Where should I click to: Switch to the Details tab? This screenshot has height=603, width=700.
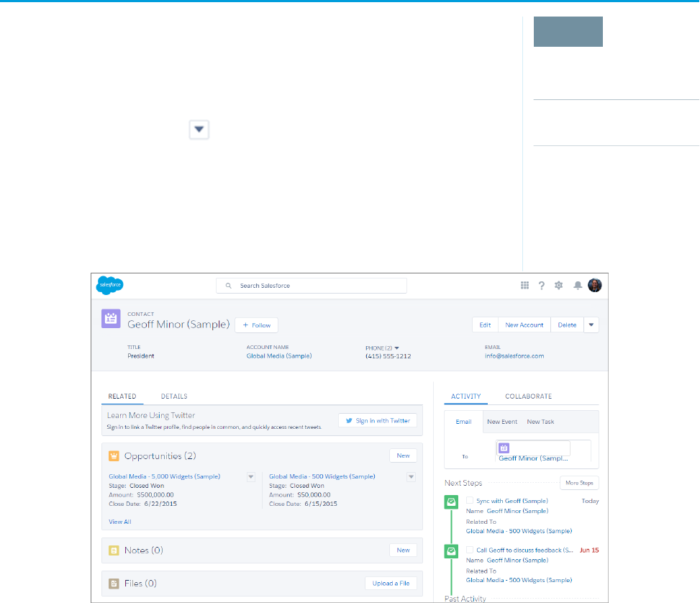point(174,396)
